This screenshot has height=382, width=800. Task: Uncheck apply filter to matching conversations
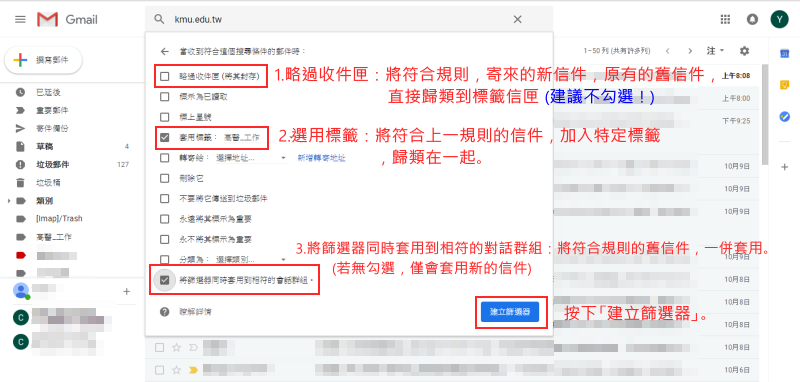click(x=164, y=280)
